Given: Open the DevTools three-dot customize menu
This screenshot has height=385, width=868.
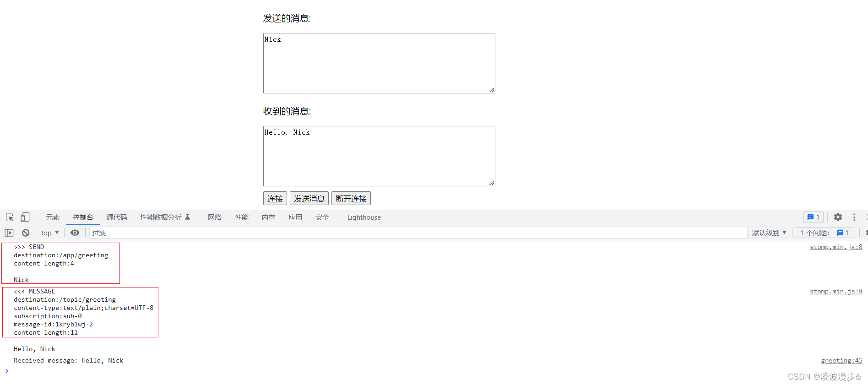Looking at the screenshot, I should 854,217.
